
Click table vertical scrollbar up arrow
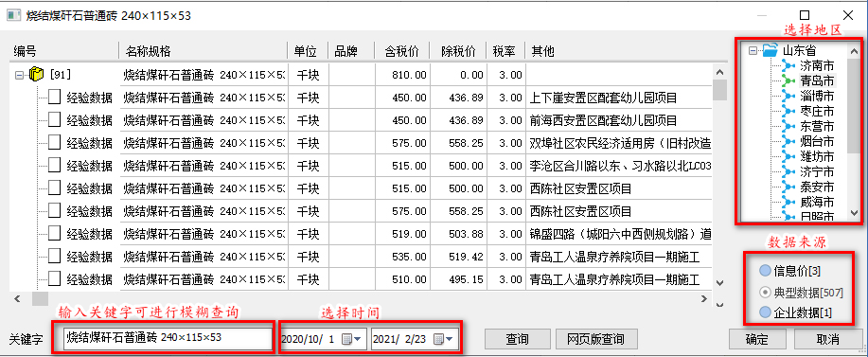point(719,73)
